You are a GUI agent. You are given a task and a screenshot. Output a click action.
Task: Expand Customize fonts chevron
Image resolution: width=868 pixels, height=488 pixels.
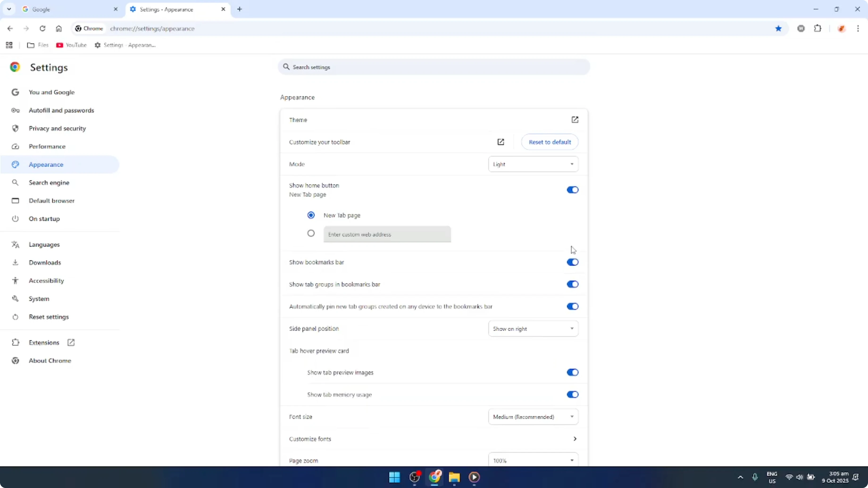[x=575, y=439]
